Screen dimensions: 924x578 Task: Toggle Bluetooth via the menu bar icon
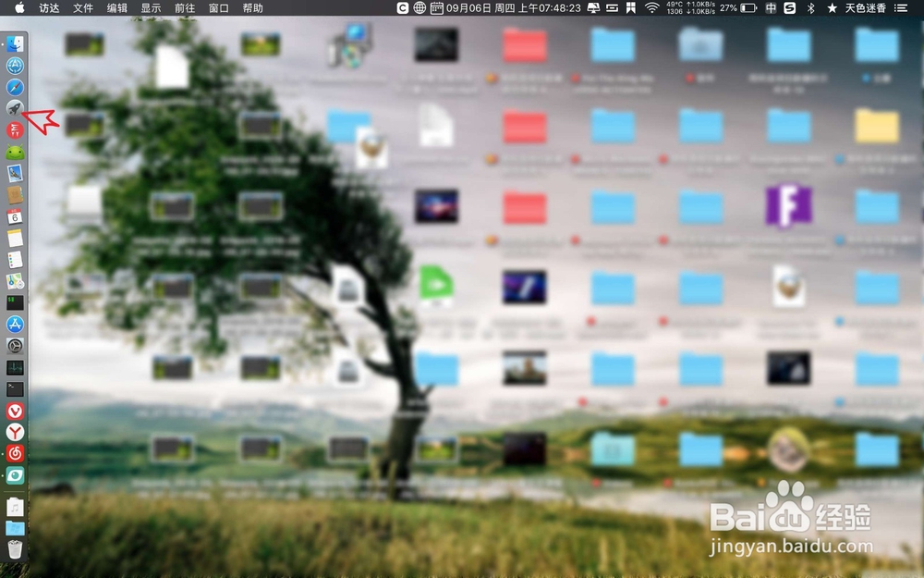tap(808, 8)
